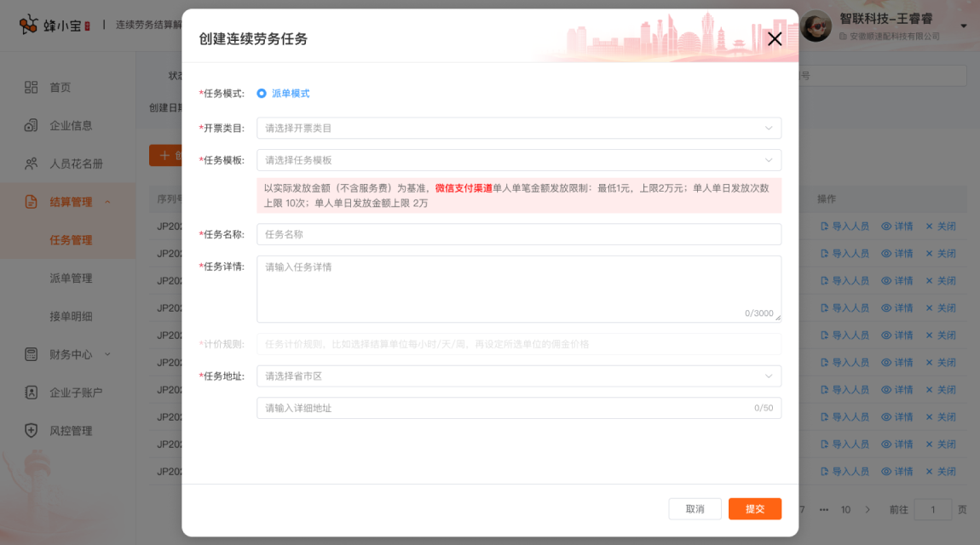Select the 派单模式 radio button

(x=262, y=94)
